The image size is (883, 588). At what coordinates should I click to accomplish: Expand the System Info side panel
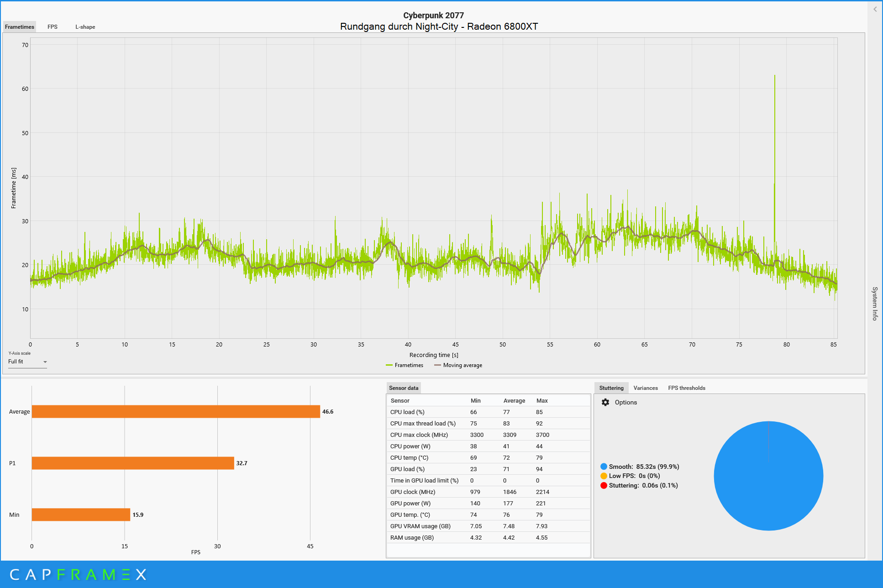[x=875, y=304]
